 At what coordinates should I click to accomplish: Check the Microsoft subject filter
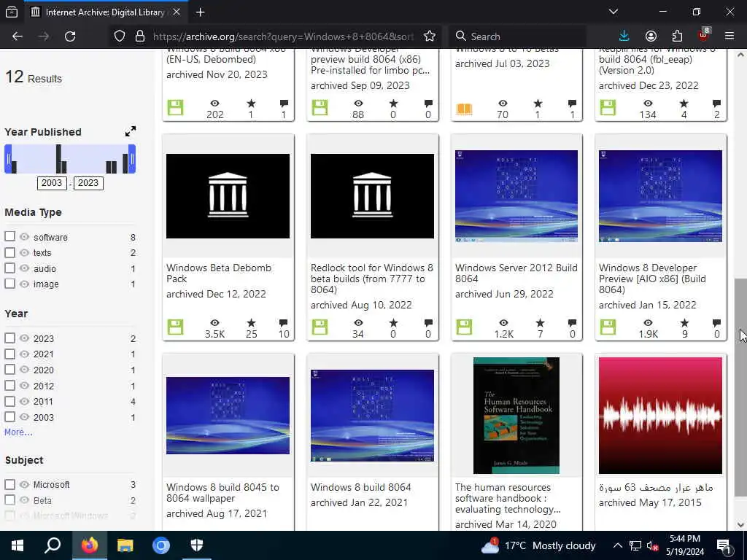[x=9, y=484]
